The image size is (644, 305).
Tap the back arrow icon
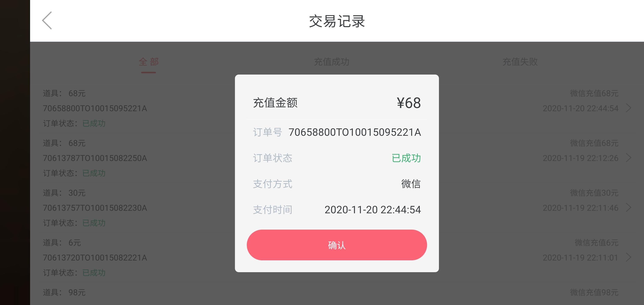click(x=47, y=21)
